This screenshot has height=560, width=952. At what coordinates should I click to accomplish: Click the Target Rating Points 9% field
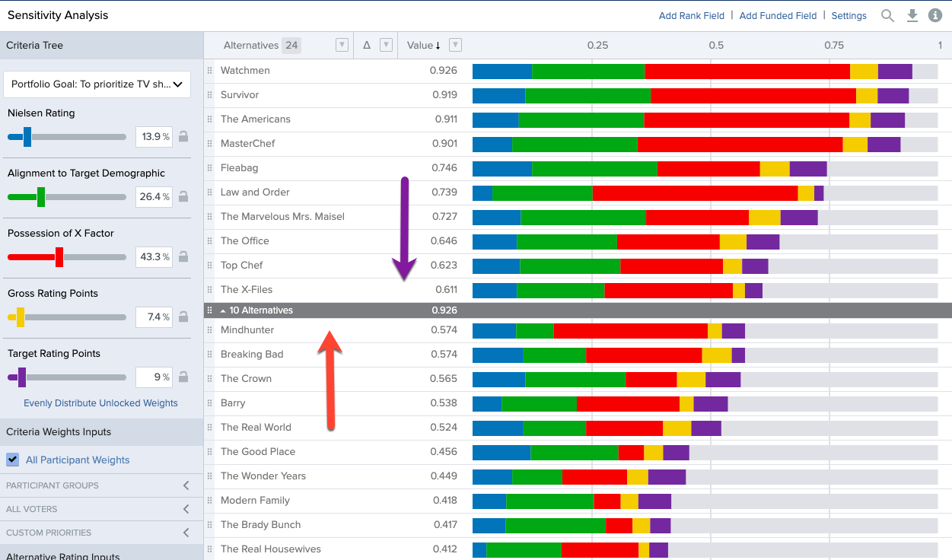click(x=154, y=377)
